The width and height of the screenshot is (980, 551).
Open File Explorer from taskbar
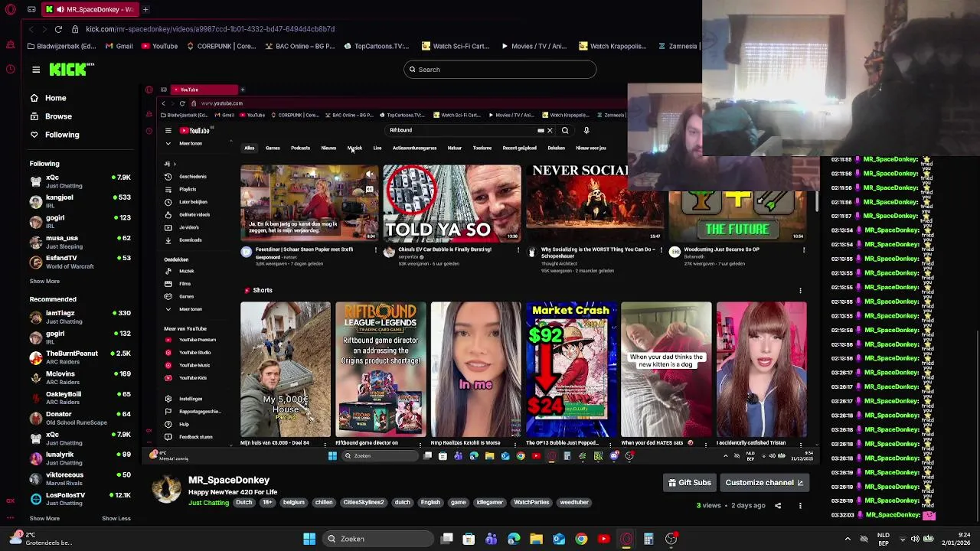pos(536,539)
